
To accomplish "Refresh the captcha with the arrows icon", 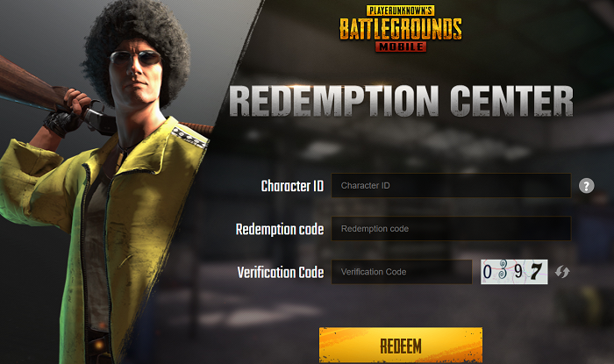I will 562,272.
